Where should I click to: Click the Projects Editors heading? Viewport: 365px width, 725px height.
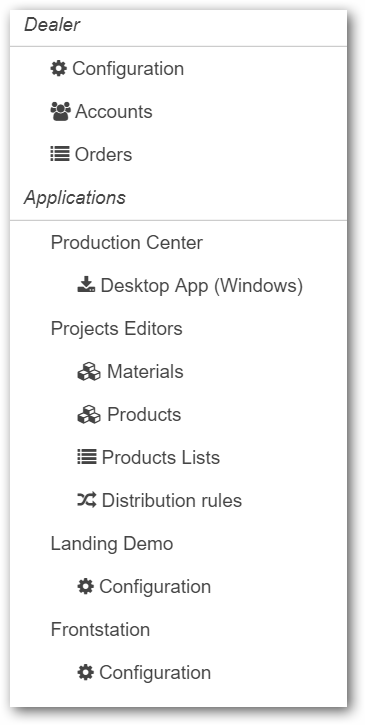pyautogui.click(x=117, y=329)
